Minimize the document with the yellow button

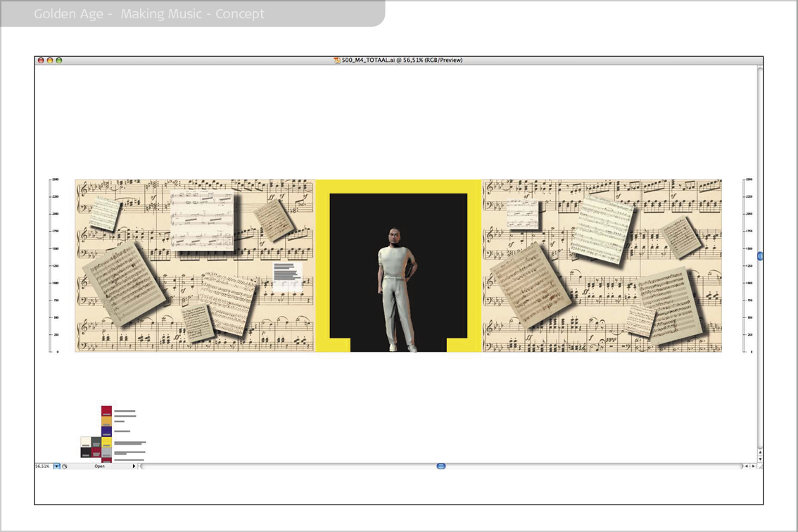click(50, 60)
